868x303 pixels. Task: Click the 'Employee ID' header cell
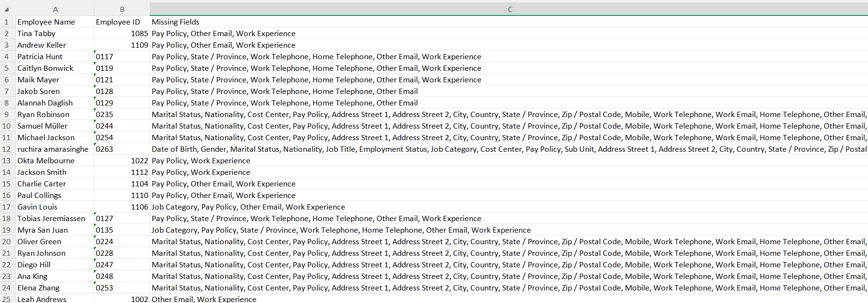point(122,22)
